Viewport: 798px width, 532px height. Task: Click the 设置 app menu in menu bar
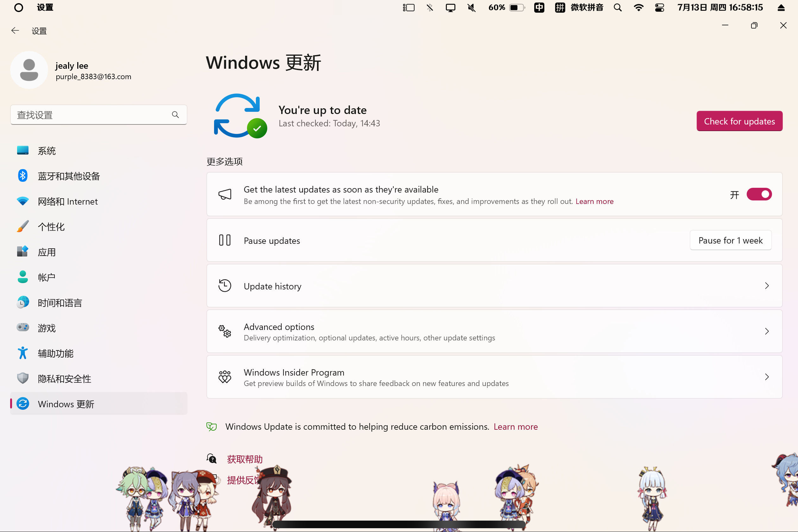tap(45, 8)
